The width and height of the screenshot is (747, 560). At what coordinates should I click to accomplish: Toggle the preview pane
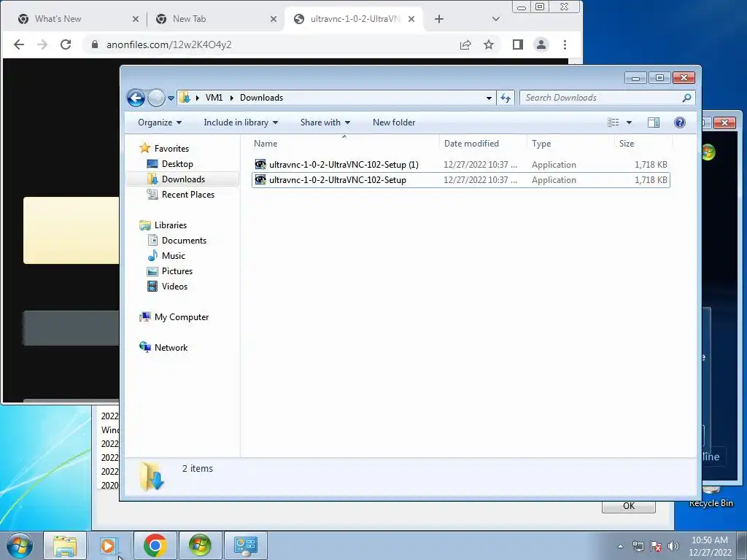pyautogui.click(x=653, y=122)
